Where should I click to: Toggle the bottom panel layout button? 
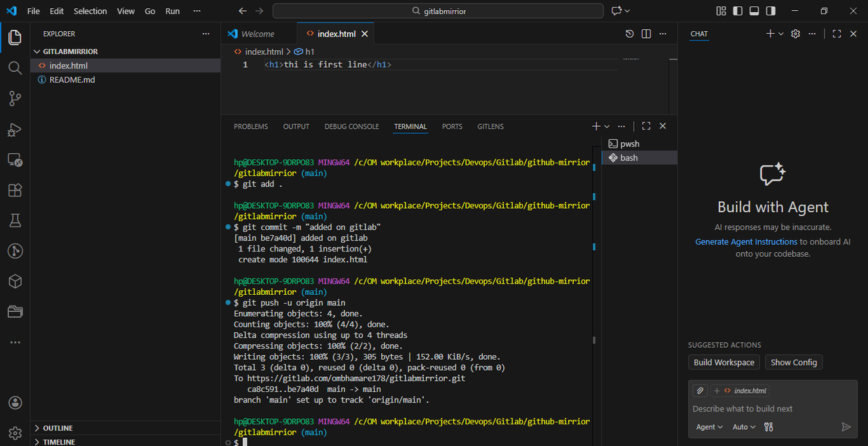click(754, 11)
